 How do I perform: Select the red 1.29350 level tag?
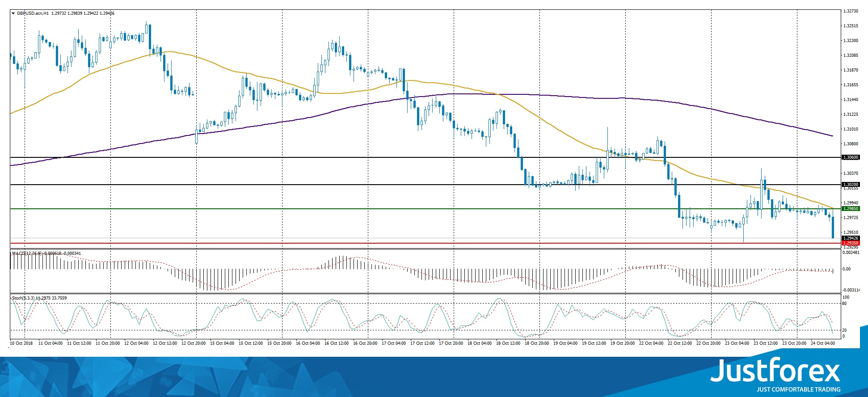pos(851,243)
